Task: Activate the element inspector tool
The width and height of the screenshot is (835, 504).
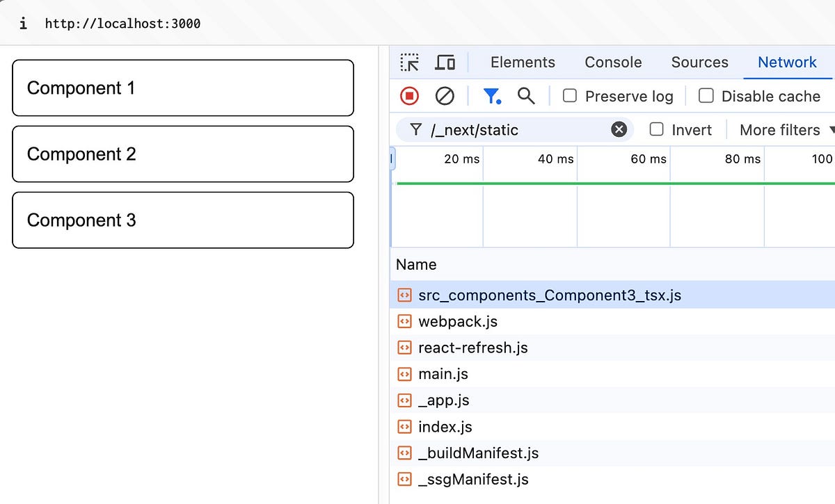Action: tap(410, 62)
